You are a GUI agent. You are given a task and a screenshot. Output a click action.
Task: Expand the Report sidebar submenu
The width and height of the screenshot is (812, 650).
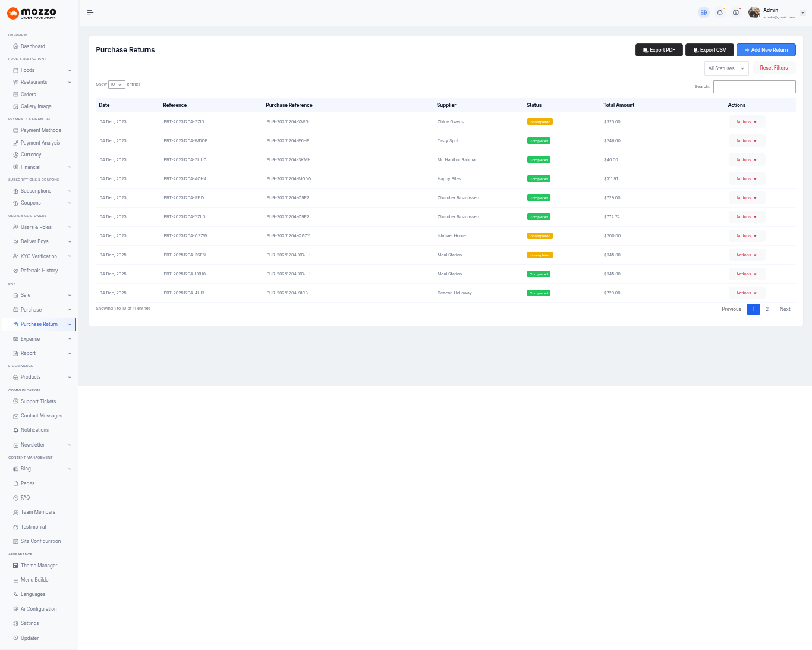70,353
